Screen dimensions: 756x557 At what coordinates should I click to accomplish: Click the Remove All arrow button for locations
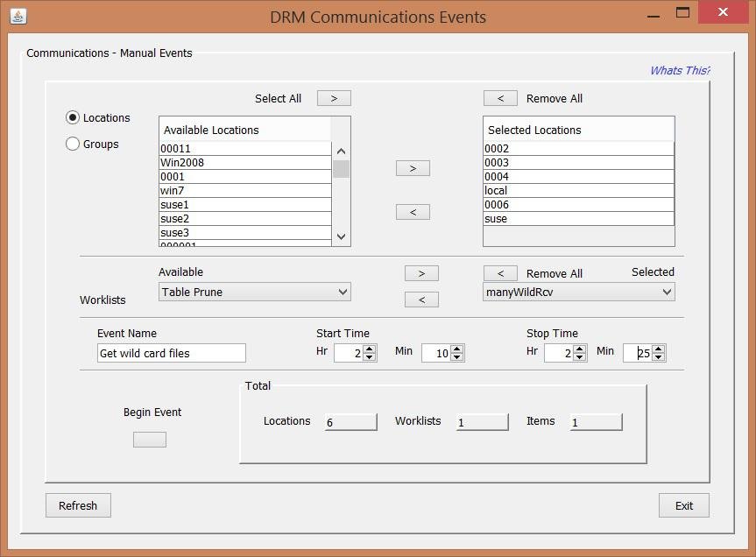tap(500, 98)
